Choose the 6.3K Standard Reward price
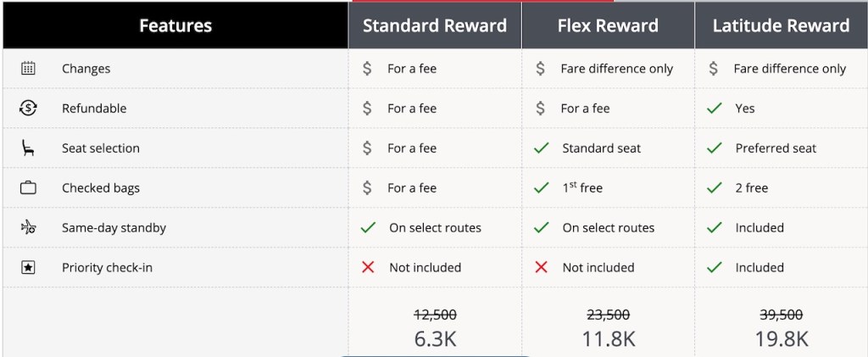This screenshot has width=868, height=357. click(x=435, y=338)
